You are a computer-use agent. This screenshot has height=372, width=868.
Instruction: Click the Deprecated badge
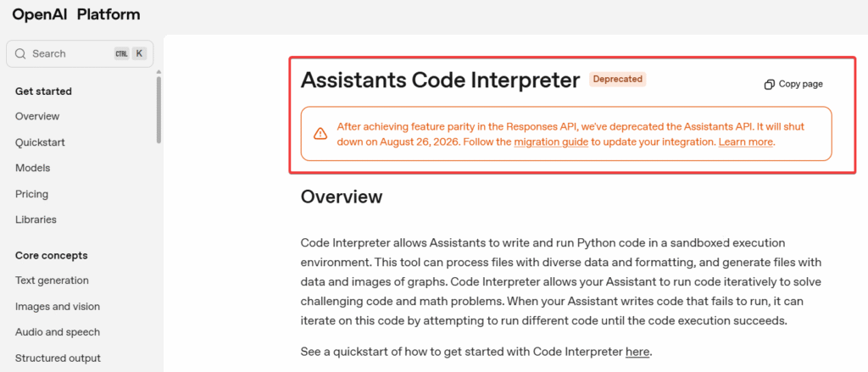click(x=618, y=80)
